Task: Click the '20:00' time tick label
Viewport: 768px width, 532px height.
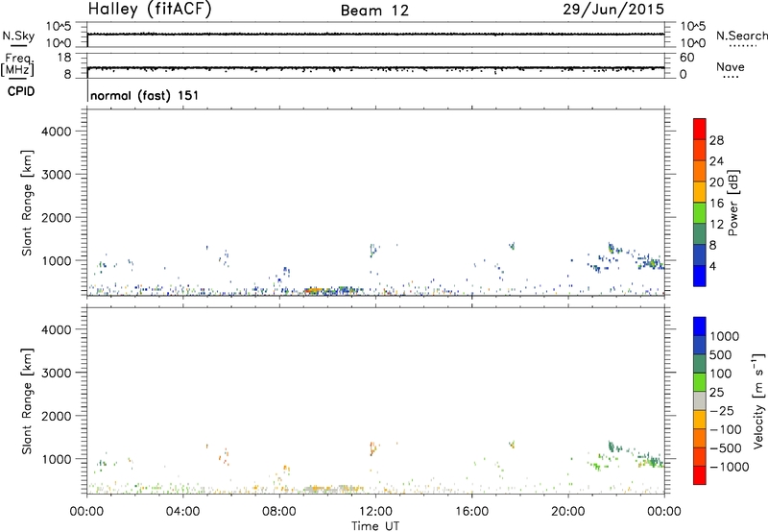Action: (568, 512)
